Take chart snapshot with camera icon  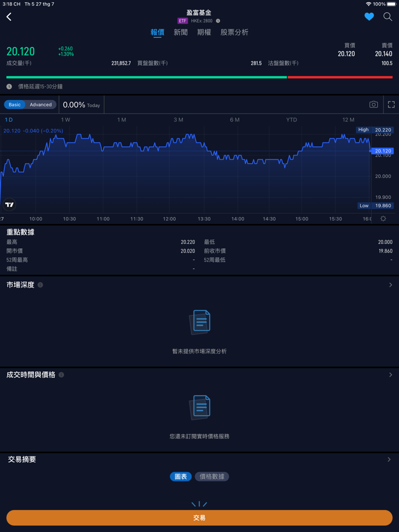(374, 104)
